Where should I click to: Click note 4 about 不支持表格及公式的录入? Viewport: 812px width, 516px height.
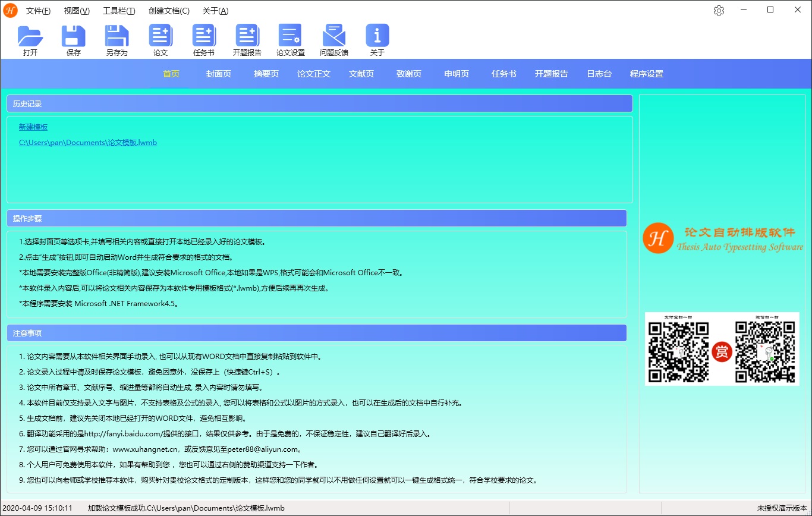pyautogui.click(x=241, y=402)
